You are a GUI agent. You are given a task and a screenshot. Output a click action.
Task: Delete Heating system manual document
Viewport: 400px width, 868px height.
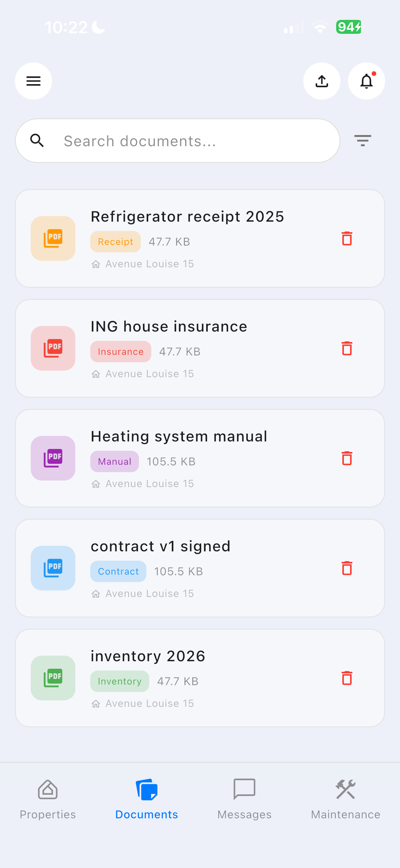pyautogui.click(x=347, y=458)
